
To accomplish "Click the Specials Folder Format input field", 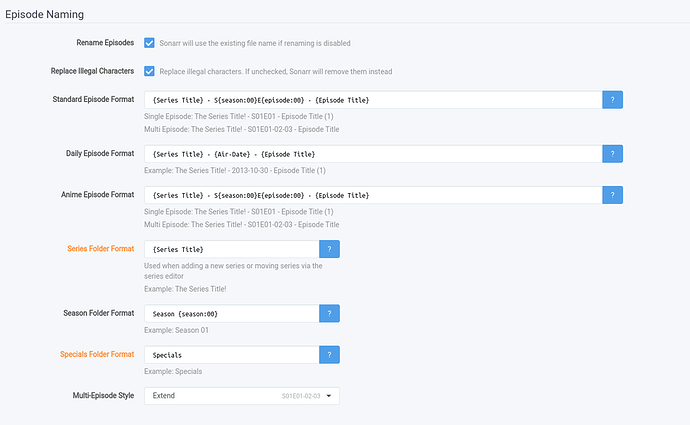I will click(x=231, y=355).
